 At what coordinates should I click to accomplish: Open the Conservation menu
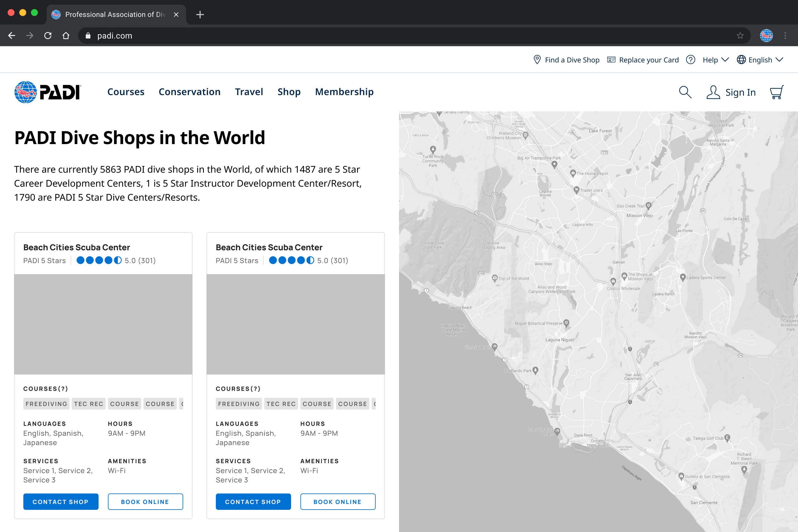point(189,92)
